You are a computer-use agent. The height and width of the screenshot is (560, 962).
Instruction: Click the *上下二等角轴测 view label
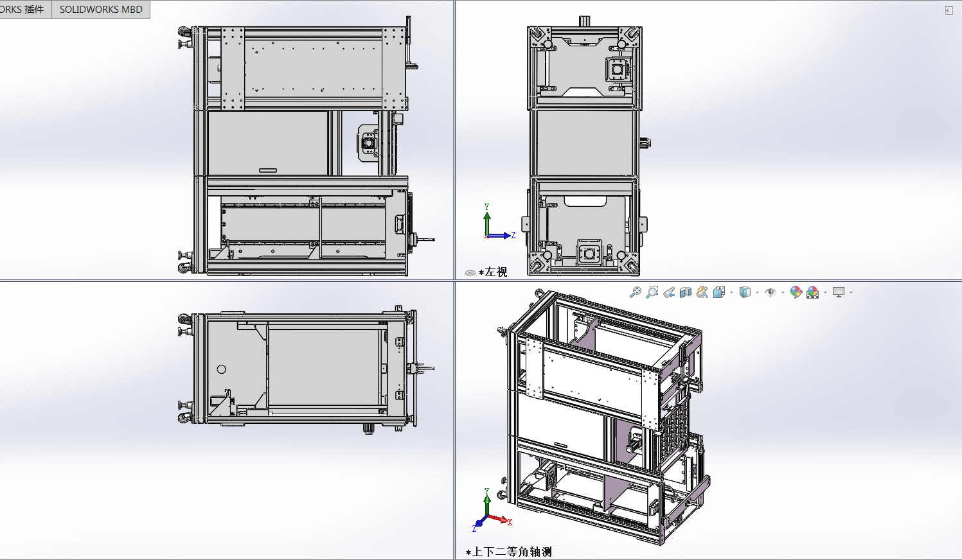508,552
